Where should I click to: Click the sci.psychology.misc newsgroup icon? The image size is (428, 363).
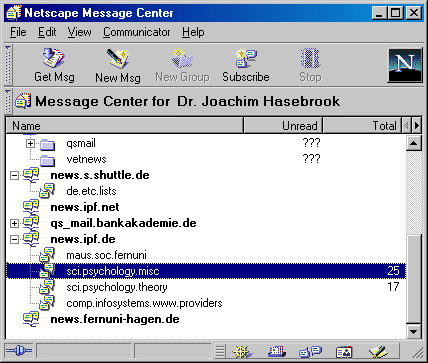pos(47,271)
